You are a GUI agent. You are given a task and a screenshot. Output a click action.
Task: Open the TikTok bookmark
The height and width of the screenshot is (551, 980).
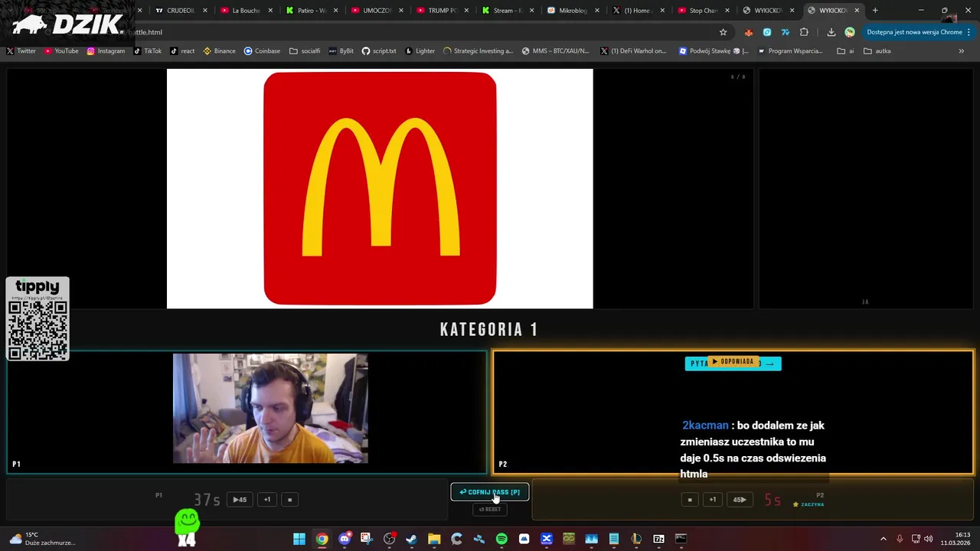(x=148, y=51)
